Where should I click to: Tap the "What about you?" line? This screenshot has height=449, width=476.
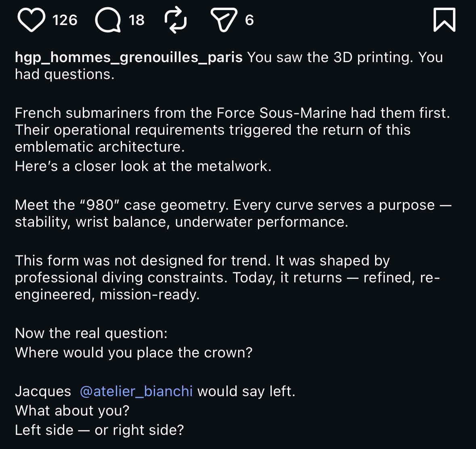pos(72,411)
